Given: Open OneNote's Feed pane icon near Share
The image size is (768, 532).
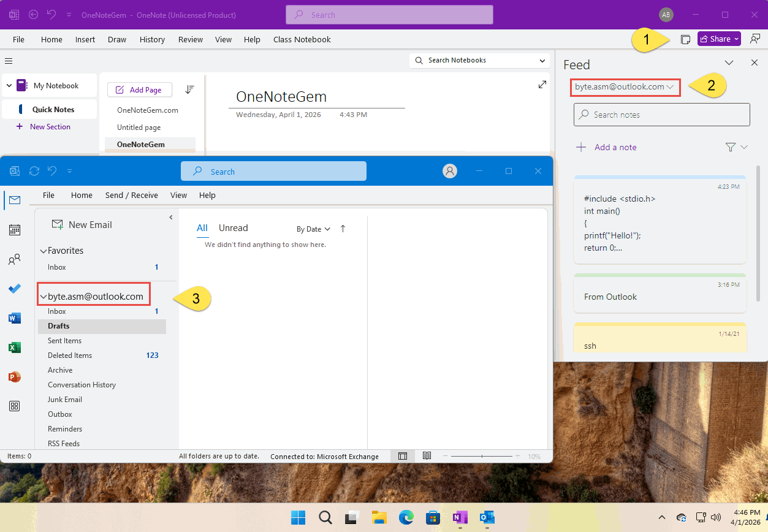Looking at the screenshot, I should (685, 39).
